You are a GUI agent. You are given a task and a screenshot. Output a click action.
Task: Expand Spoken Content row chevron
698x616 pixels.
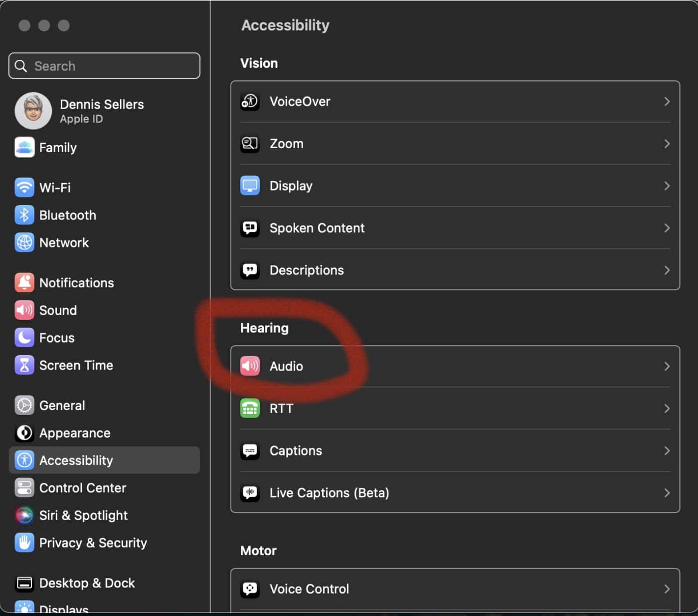[667, 228]
